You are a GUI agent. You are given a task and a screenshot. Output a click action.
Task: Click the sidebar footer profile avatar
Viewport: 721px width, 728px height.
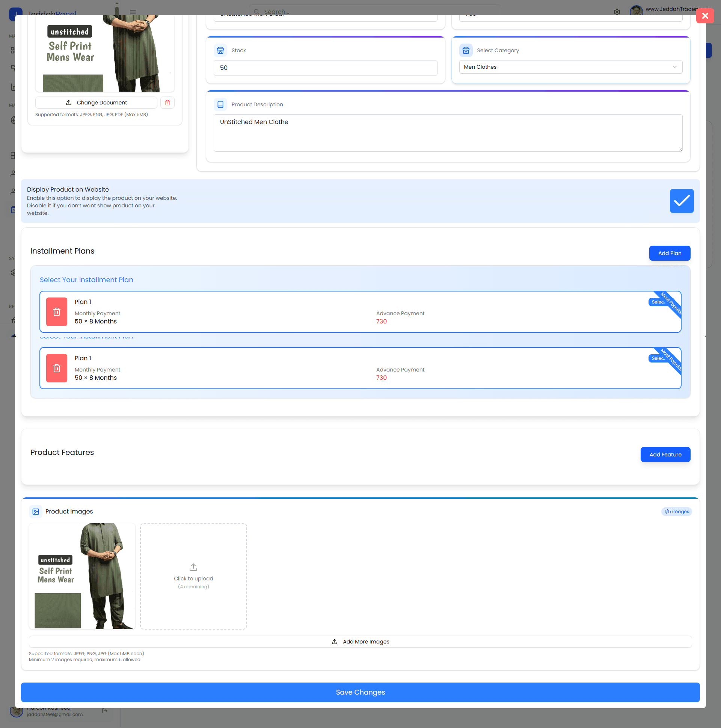coord(17,711)
